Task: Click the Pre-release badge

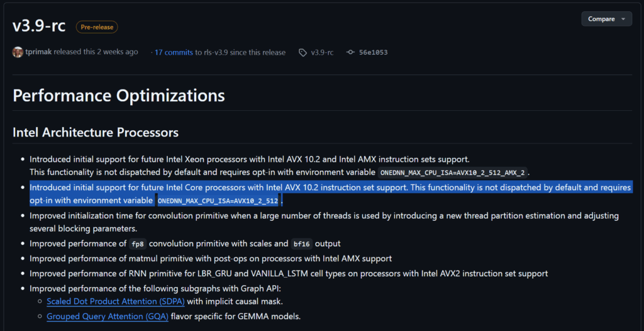Action: click(97, 27)
